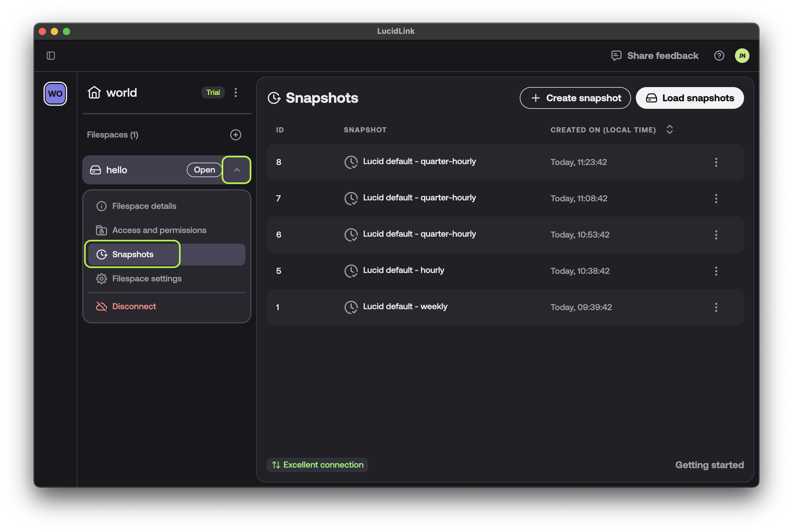Screen dimensions: 793x532
Task: Sort by Created On column arrows
Action: (x=669, y=130)
